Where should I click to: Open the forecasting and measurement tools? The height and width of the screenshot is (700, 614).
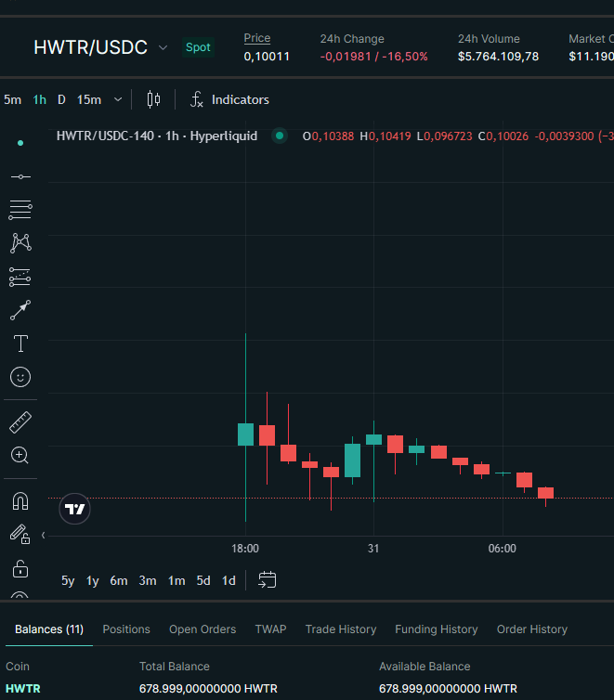pyautogui.click(x=20, y=277)
